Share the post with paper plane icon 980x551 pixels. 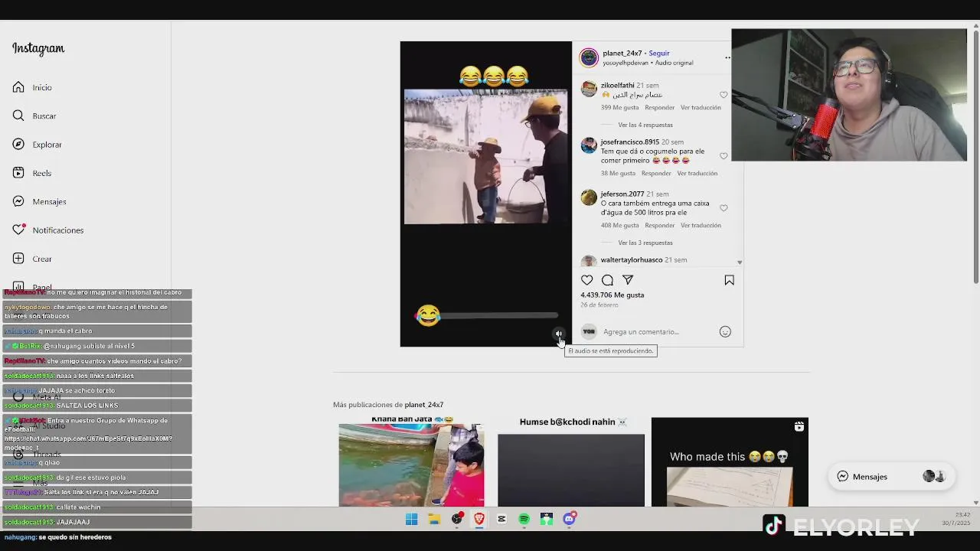(x=628, y=280)
